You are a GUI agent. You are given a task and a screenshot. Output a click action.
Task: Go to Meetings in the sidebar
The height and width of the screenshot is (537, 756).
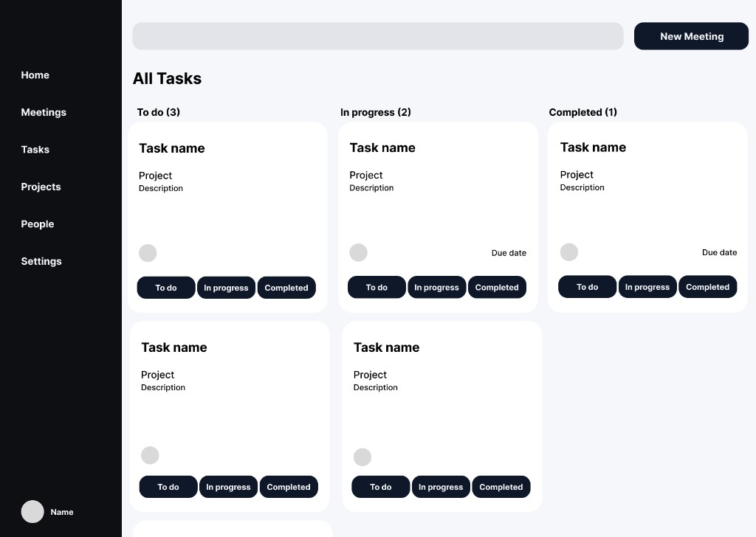pos(44,112)
